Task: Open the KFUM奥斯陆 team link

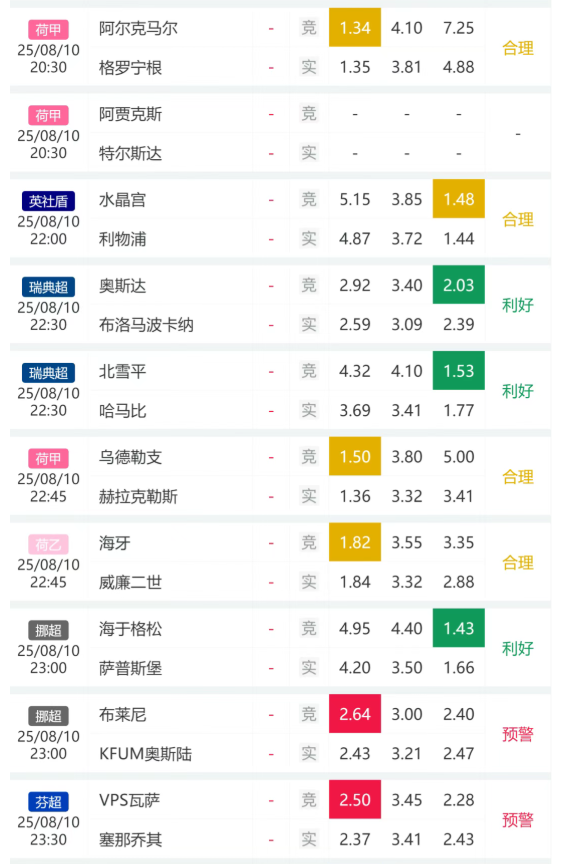Action: [145, 754]
